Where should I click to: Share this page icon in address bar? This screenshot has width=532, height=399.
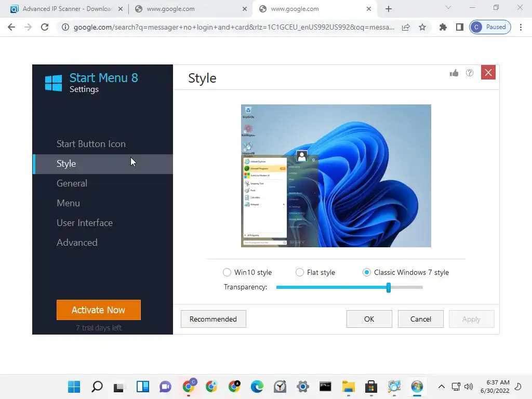(x=406, y=27)
